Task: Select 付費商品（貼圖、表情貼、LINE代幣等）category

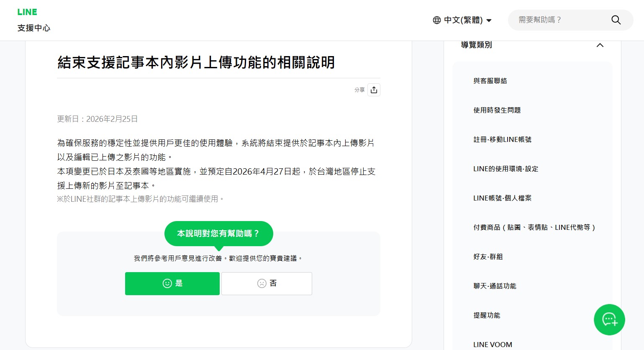Action: pos(534,227)
